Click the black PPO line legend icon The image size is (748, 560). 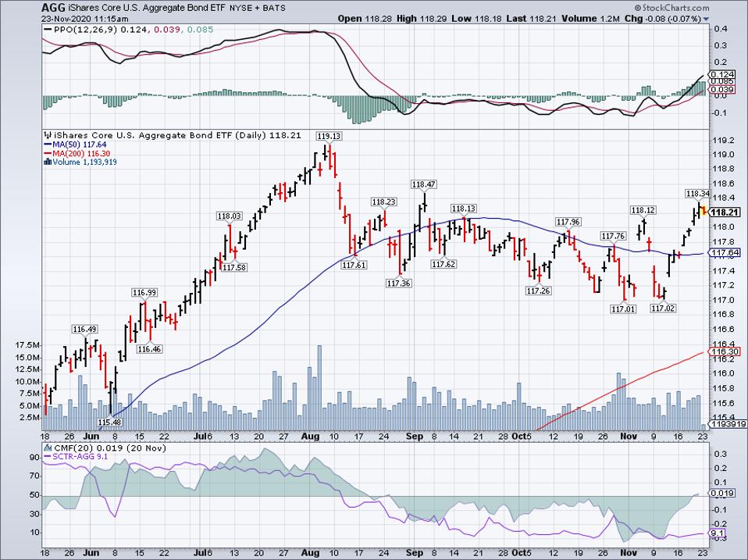(47, 30)
